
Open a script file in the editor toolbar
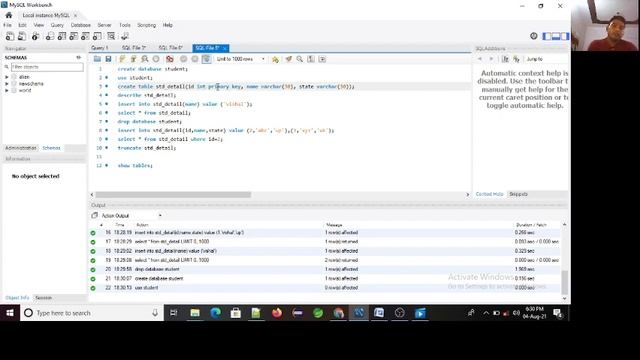click(97, 59)
